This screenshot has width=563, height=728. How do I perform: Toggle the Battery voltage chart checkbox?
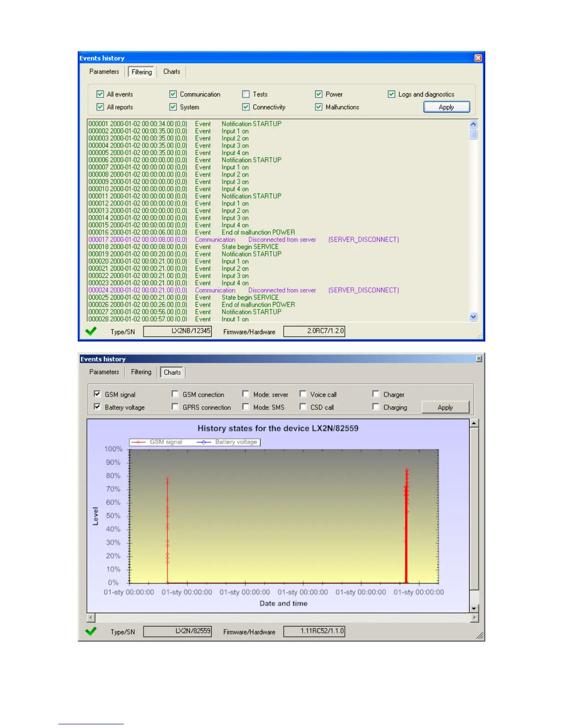click(97, 407)
